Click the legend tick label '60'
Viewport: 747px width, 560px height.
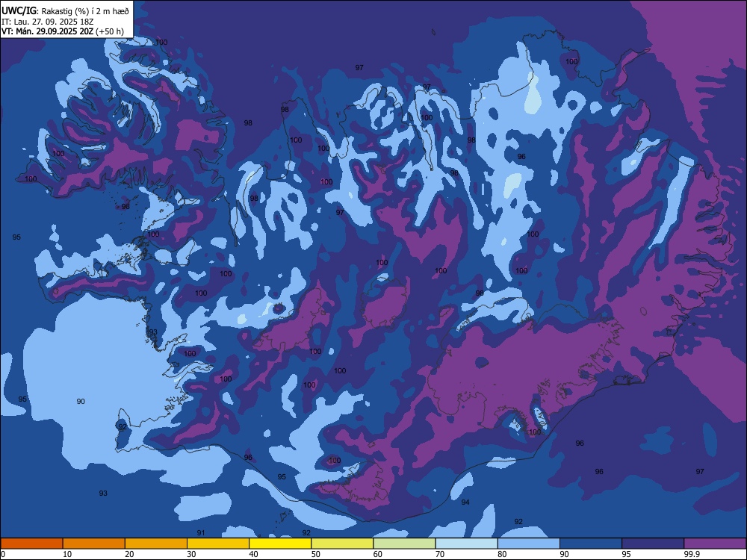pyautogui.click(x=378, y=554)
